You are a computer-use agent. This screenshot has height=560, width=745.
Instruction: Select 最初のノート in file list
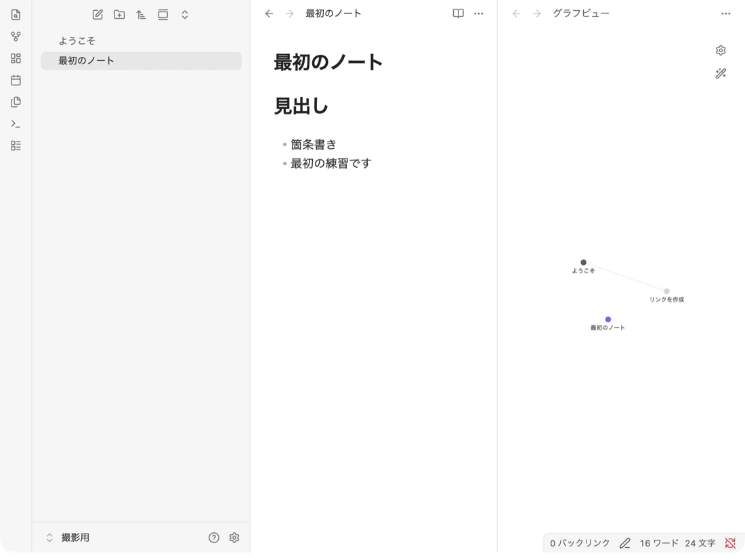[x=141, y=61]
